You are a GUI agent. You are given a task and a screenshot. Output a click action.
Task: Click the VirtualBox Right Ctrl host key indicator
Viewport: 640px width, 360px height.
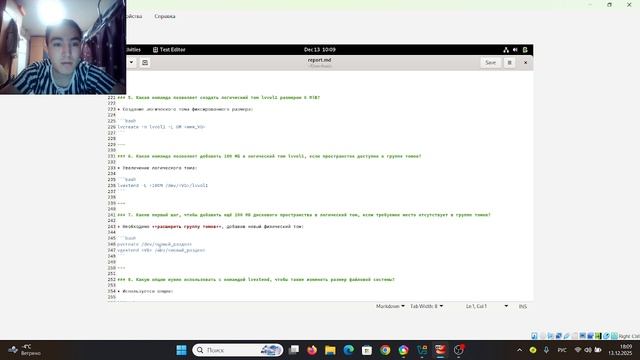point(629,336)
